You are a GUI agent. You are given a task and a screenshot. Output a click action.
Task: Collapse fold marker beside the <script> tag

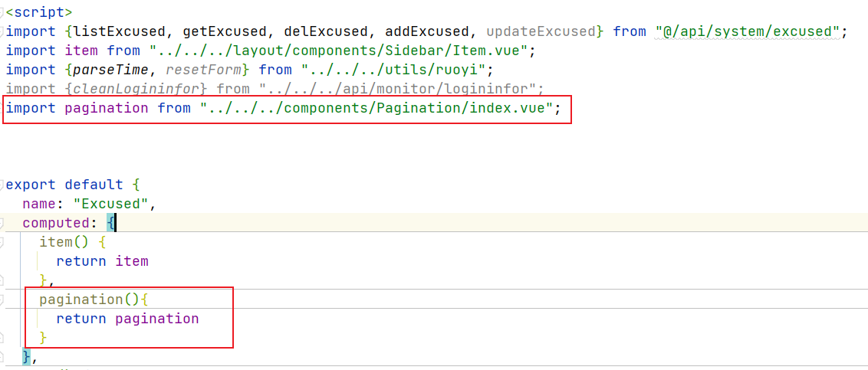pos(2,11)
